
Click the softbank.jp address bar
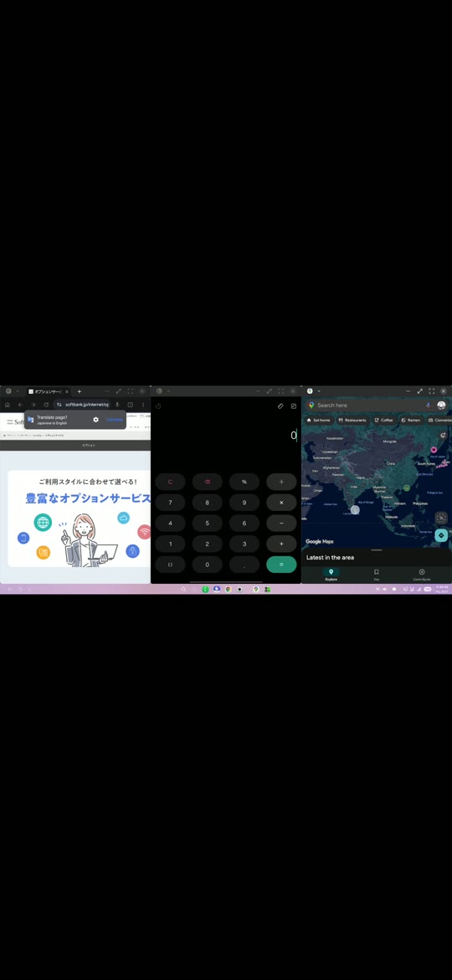coord(83,405)
